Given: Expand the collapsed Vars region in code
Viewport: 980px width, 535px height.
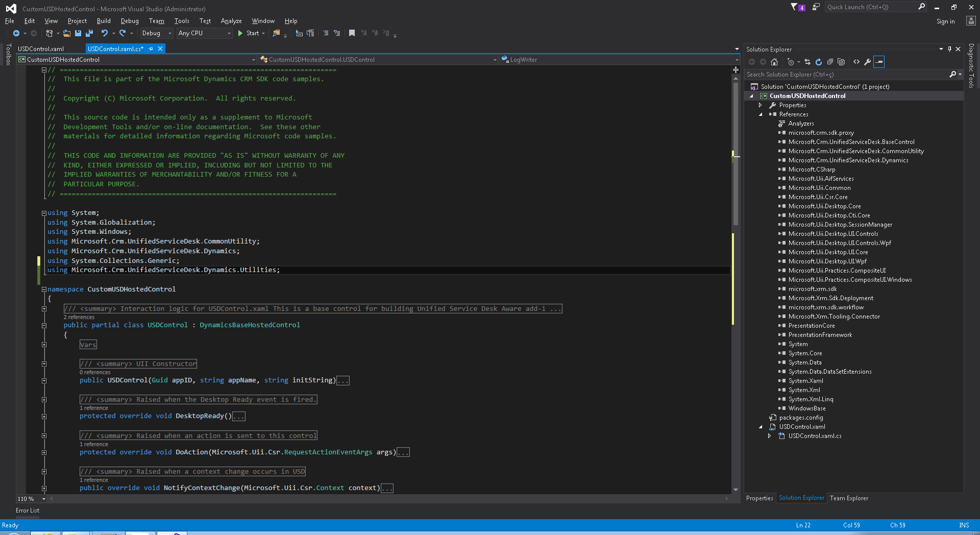Looking at the screenshot, I should pos(44,345).
